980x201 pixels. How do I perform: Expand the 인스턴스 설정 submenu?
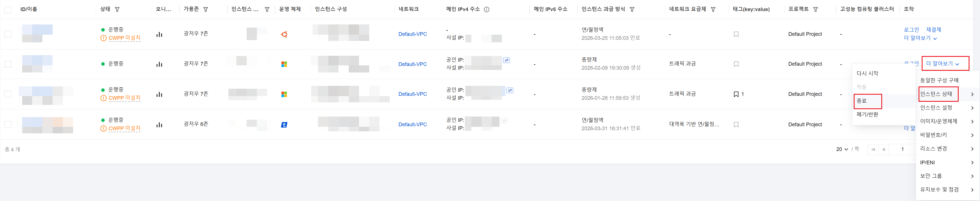(946, 108)
